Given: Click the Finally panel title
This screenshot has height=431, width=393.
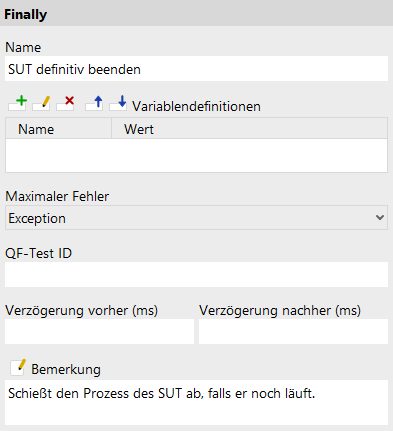Looking at the screenshot, I should pos(25,15).
